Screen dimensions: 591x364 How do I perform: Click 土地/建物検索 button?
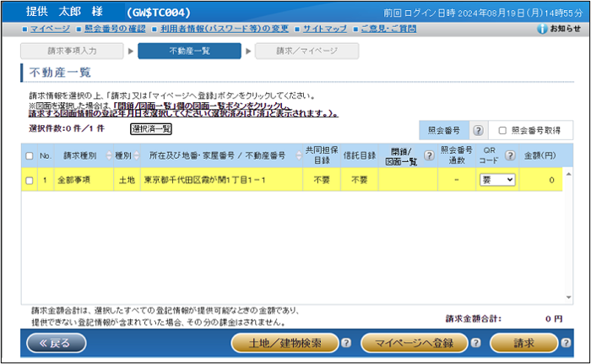pyautogui.click(x=285, y=343)
